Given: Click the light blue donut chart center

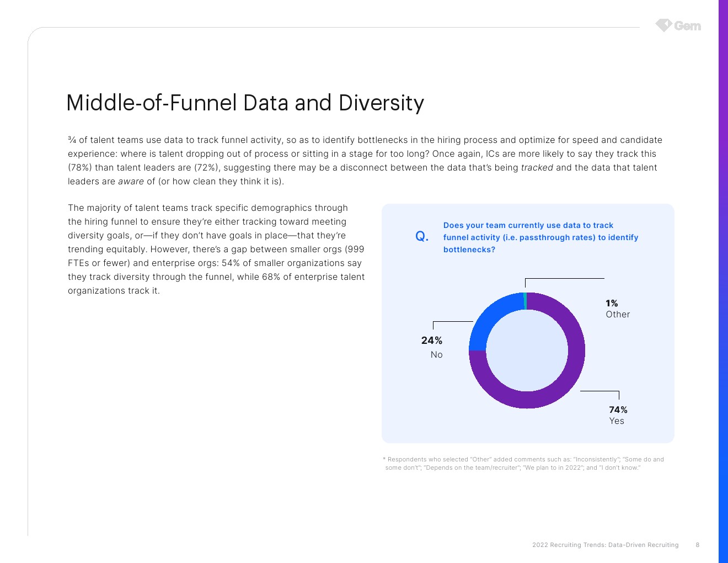Looking at the screenshot, I should click(527, 350).
